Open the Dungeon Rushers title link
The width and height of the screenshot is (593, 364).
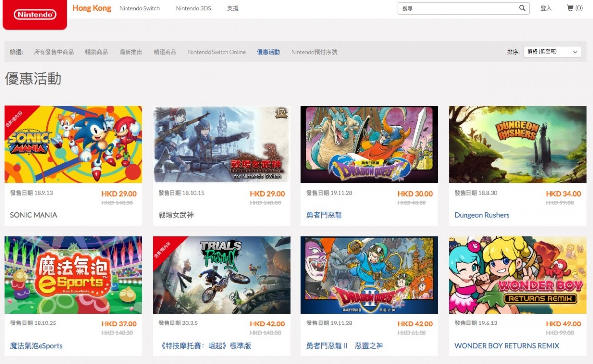482,215
